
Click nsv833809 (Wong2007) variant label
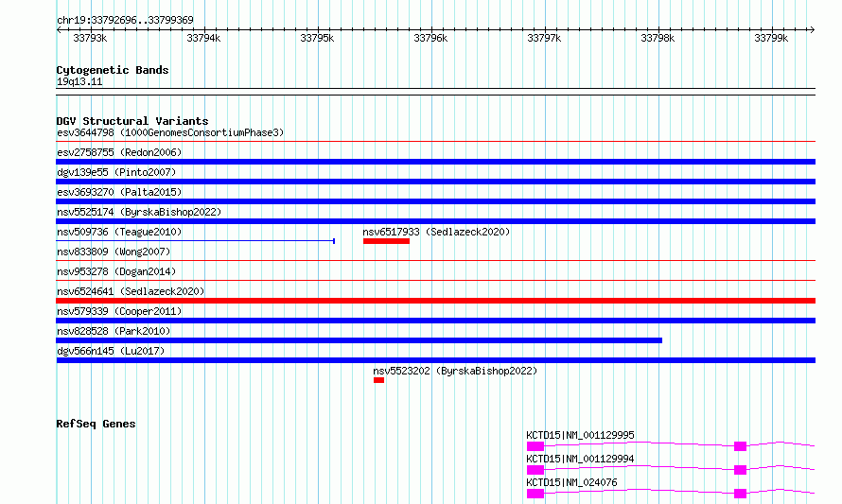pyautogui.click(x=114, y=252)
